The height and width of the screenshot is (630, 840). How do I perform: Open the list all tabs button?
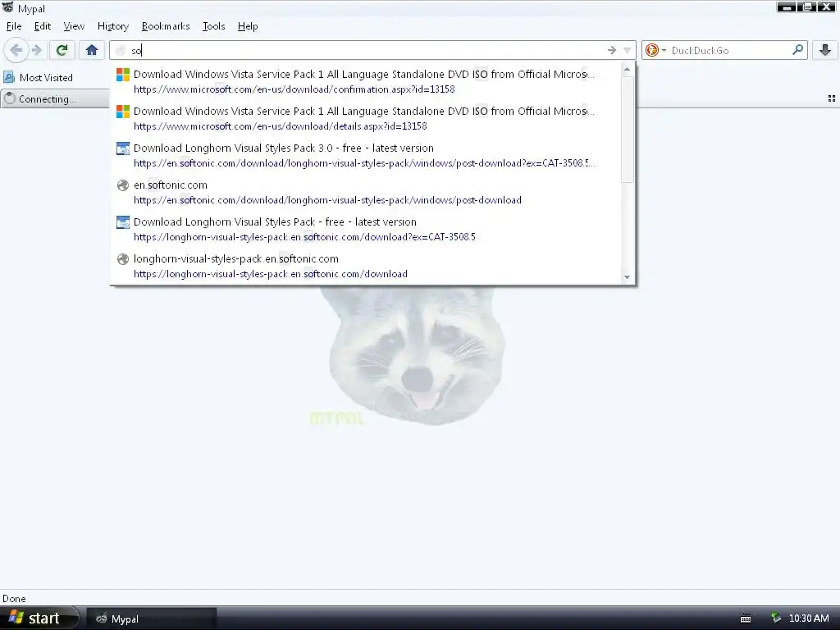pyautogui.click(x=832, y=98)
